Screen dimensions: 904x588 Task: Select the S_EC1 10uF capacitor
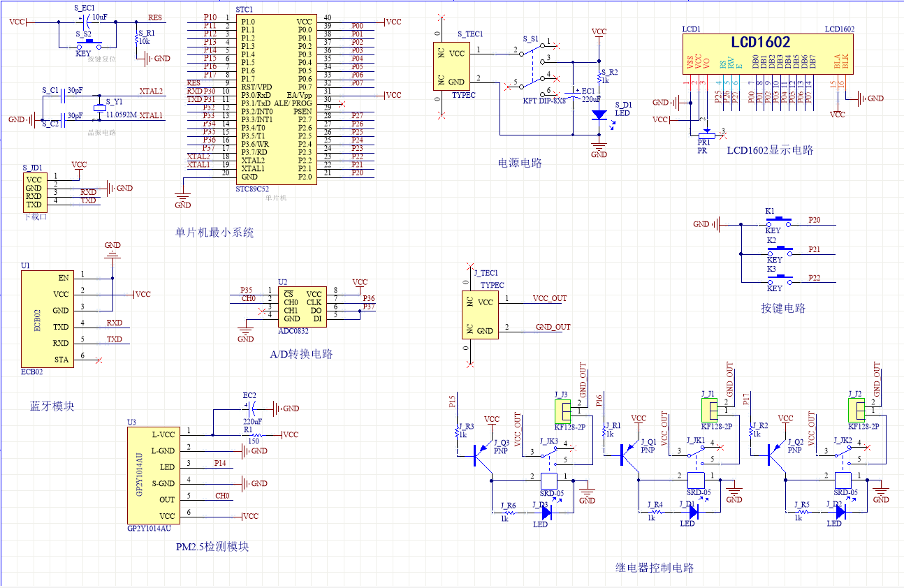pos(87,22)
